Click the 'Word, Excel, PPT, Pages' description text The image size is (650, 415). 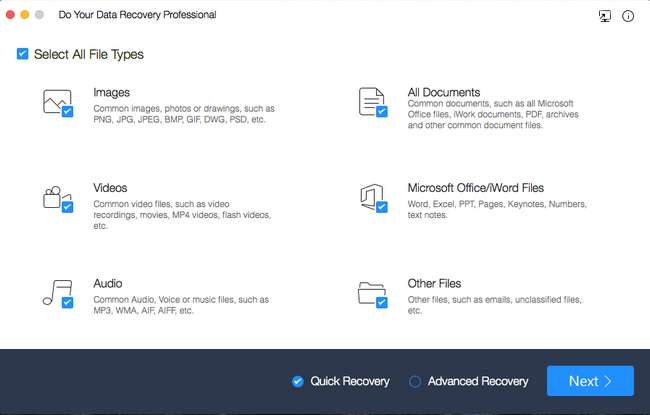[497, 209]
